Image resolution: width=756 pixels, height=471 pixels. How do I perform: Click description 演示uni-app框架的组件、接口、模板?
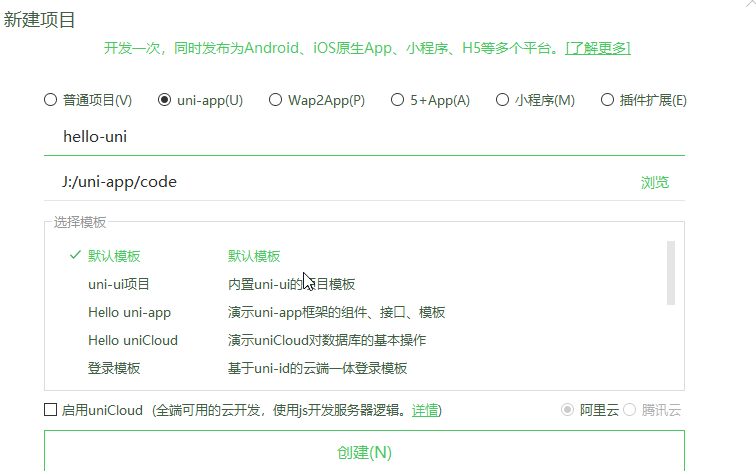click(x=336, y=312)
